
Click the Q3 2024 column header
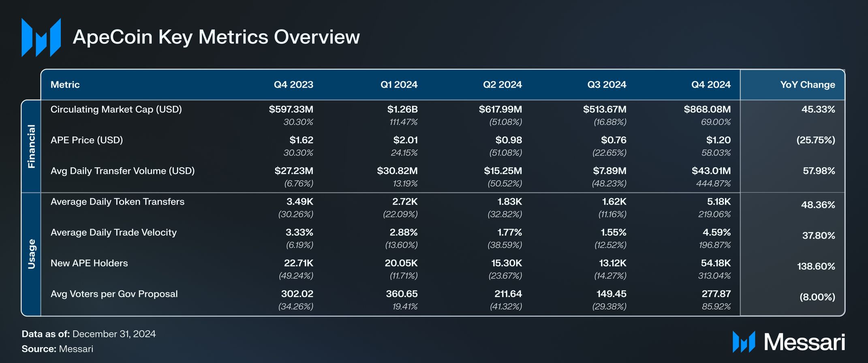607,85
